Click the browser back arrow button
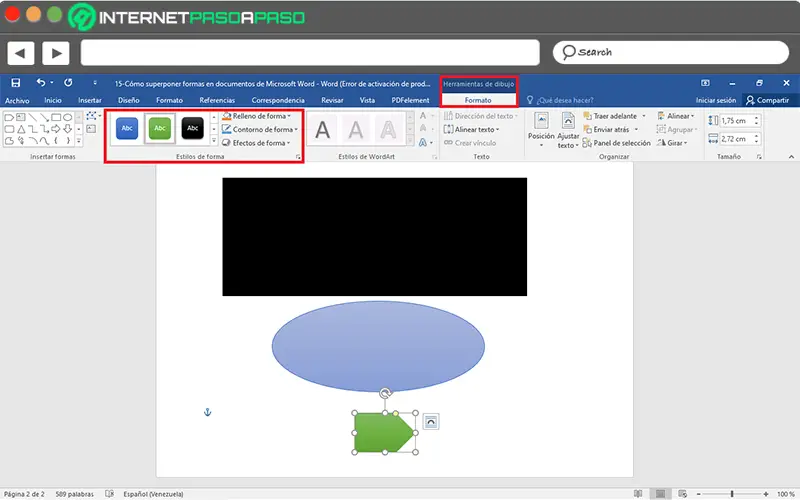The height and width of the screenshot is (500, 800). click(x=20, y=53)
